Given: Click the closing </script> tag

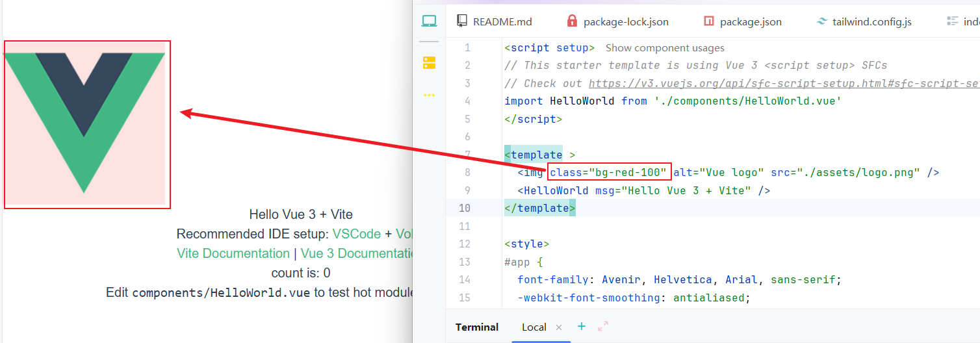Looking at the screenshot, I should pyautogui.click(x=534, y=120).
